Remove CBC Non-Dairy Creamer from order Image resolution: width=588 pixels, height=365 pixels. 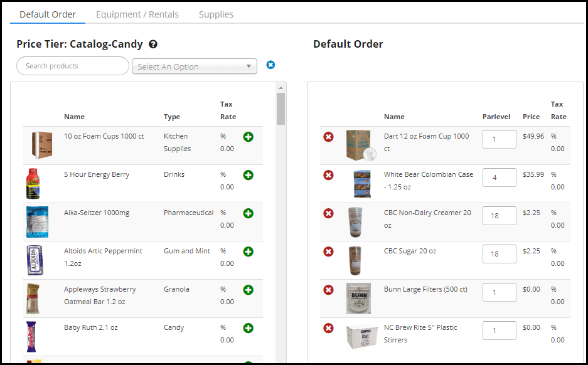(328, 214)
